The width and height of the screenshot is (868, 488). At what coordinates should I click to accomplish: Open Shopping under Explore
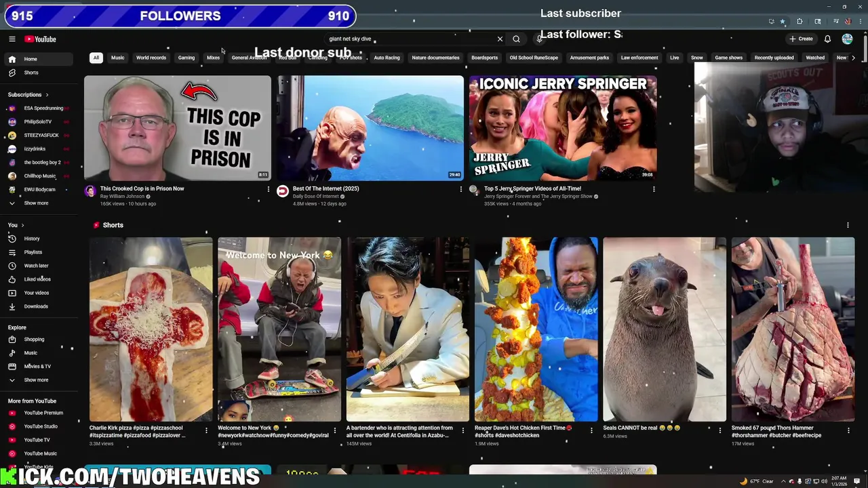point(39,340)
